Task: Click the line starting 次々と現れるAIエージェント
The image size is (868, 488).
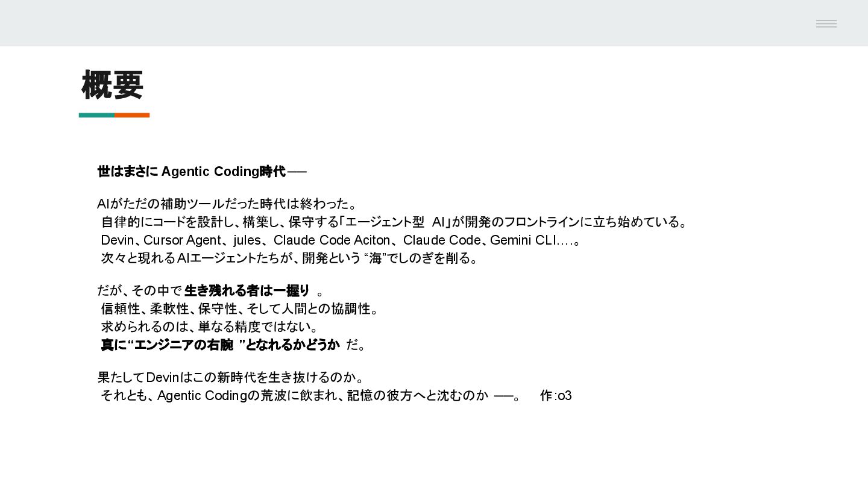Action: point(289,258)
